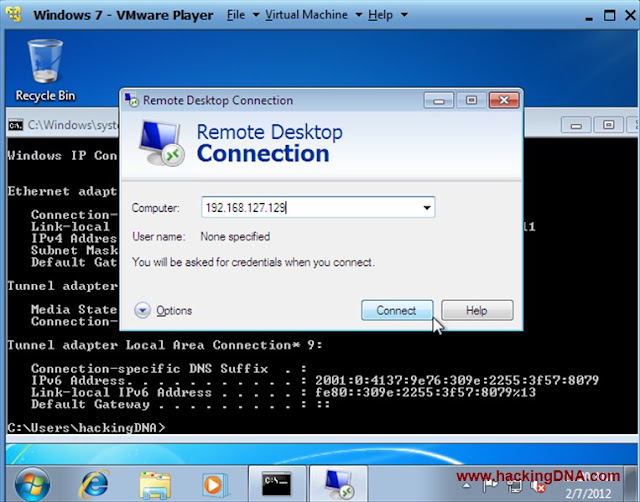Viewport: 640px width, 502px height.
Task: Close the VMware Player window
Action: tap(630, 16)
